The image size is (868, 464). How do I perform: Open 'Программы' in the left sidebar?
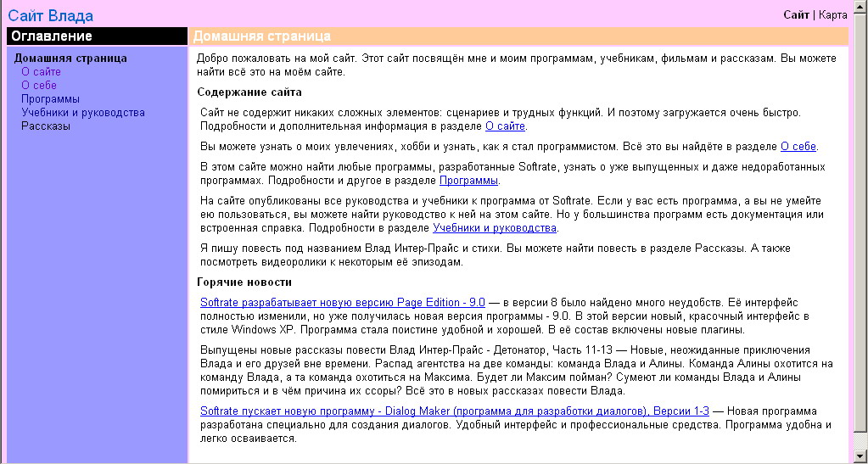[50, 99]
